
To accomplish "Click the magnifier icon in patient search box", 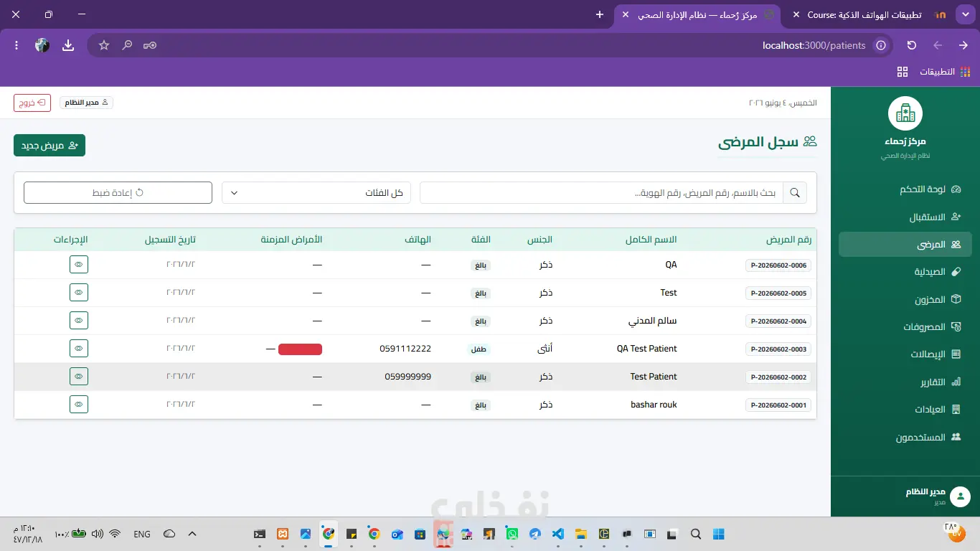I will click(x=795, y=193).
